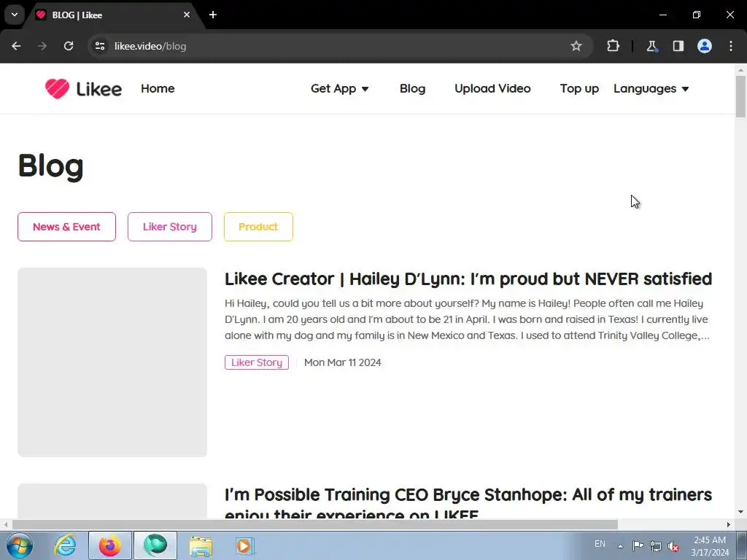The image size is (747, 560).
Task: Open the Hailey D'Lynn article title
Action: (468, 279)
